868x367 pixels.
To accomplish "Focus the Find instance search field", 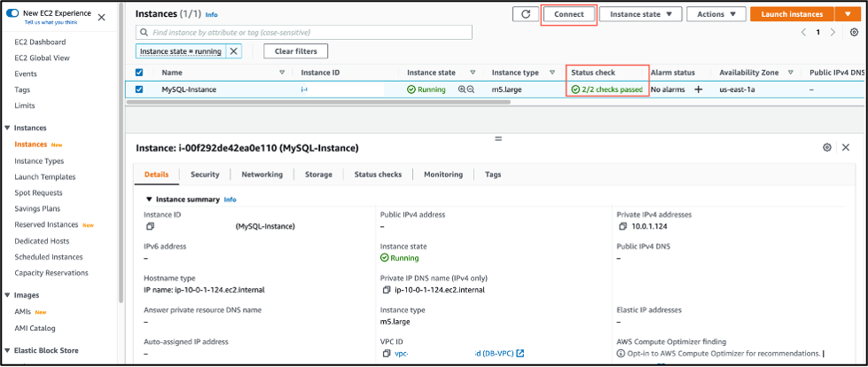I will coord(304,33).
